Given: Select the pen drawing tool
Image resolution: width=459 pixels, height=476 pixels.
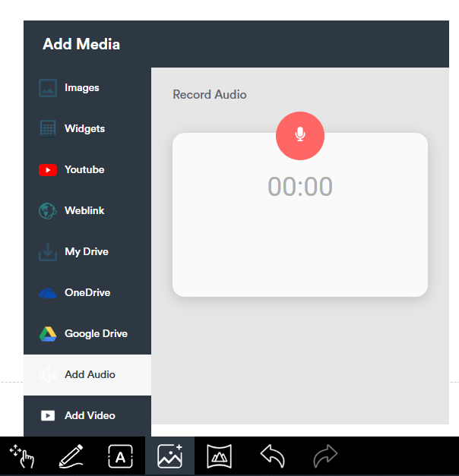Looking at the screenshot, I should [x=71, y=456].
